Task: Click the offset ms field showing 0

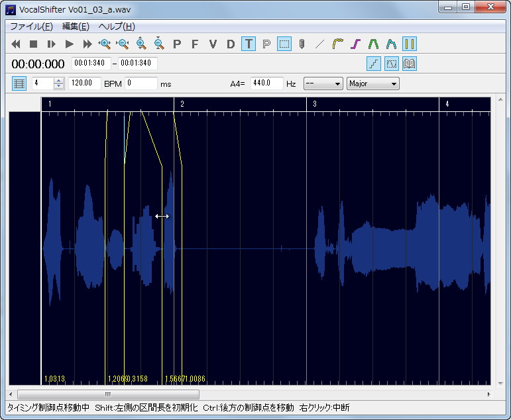Action: (141, 83)
